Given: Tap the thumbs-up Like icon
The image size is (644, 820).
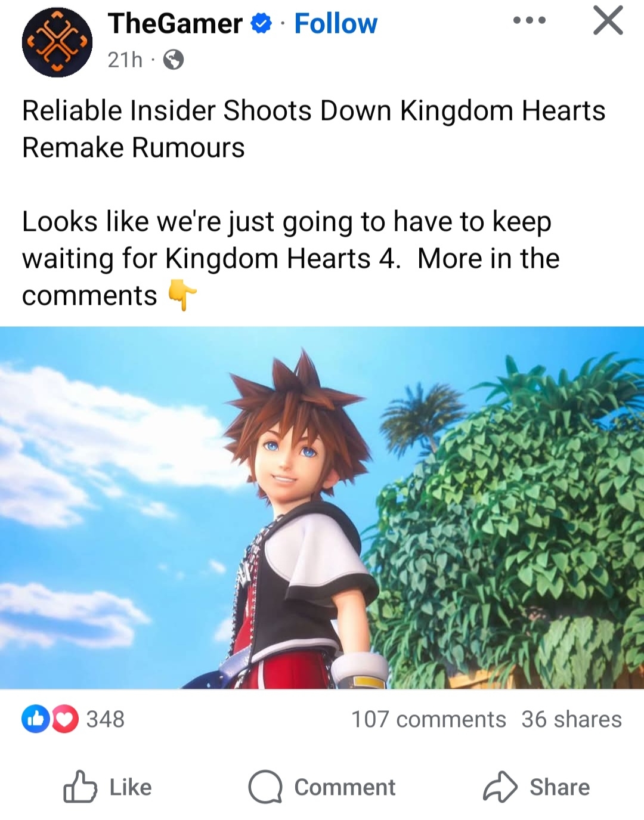Looking at the screenshot, I should 80,787.
